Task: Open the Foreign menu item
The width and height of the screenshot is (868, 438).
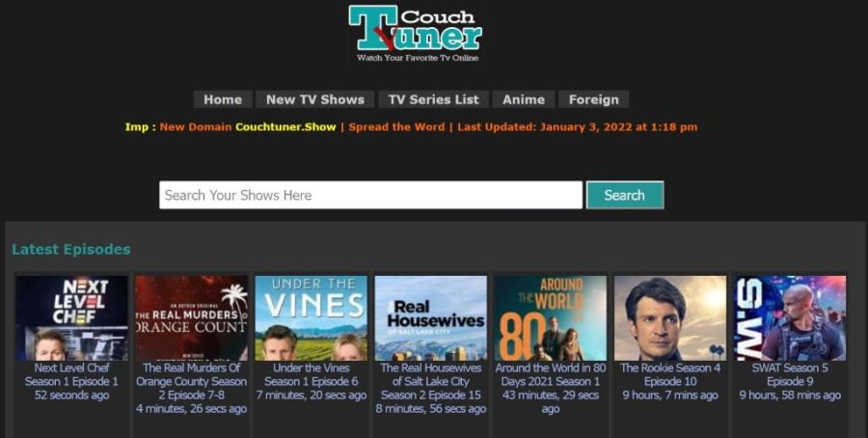Action: point(593,99)
